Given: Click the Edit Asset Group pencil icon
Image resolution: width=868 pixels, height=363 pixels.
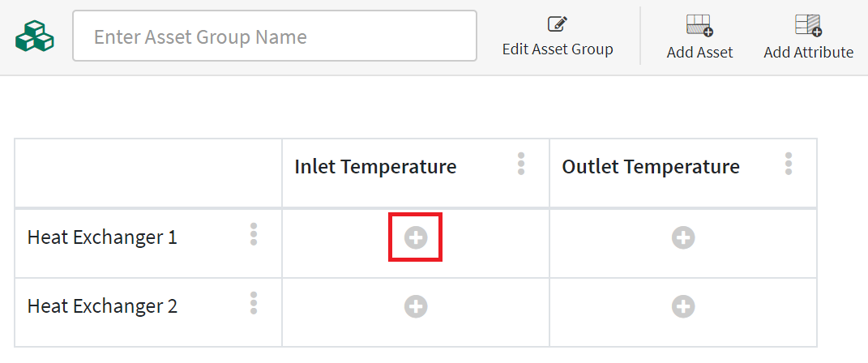Looking at the screenshot, I should click(x=557, y=24).
